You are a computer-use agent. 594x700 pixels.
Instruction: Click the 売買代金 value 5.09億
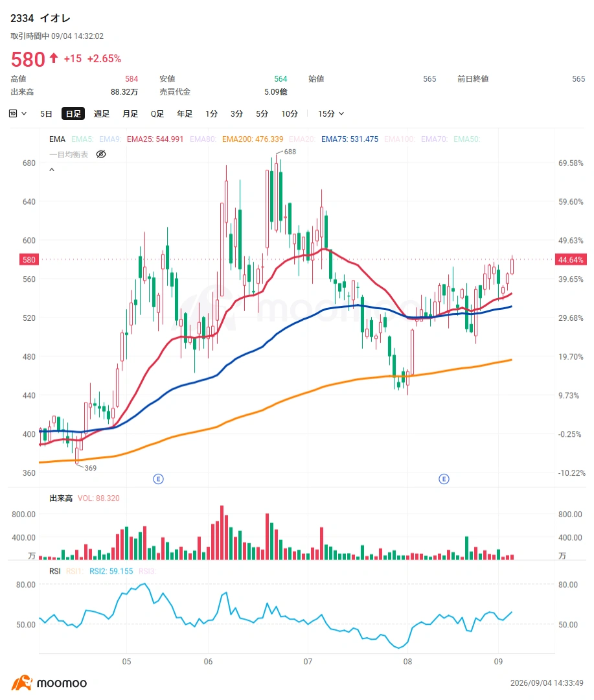[x=276, y=92]
